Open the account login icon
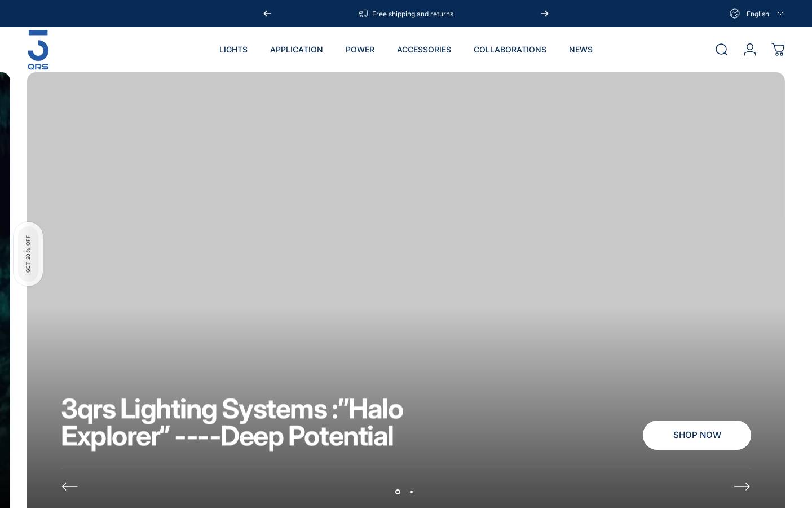This screenshot has height=508, width=812. click(749, 50)
